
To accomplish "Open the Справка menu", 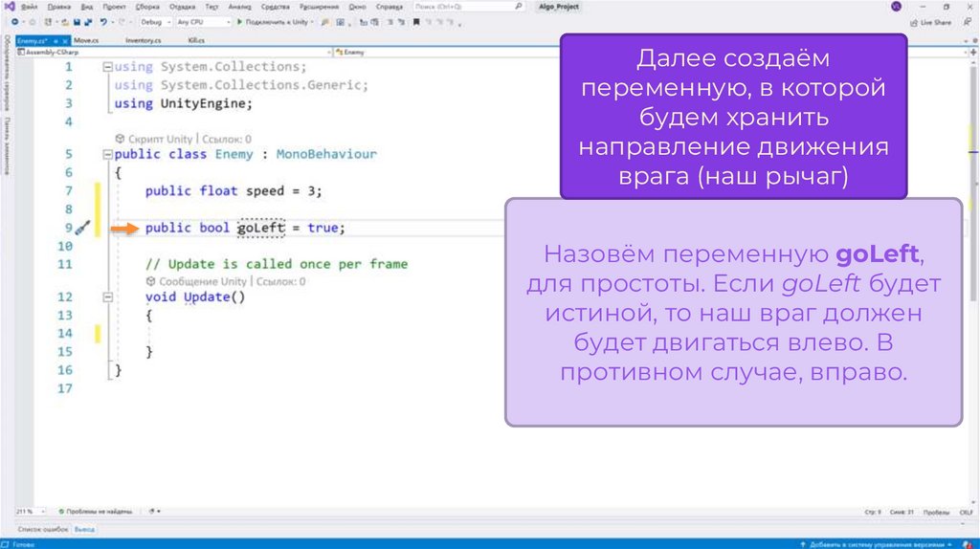I will click(x=390, y=7).
